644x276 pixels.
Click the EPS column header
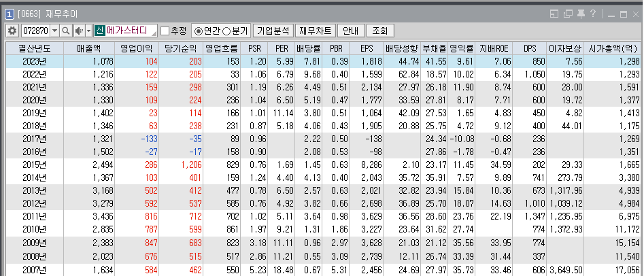pos(367,48)
